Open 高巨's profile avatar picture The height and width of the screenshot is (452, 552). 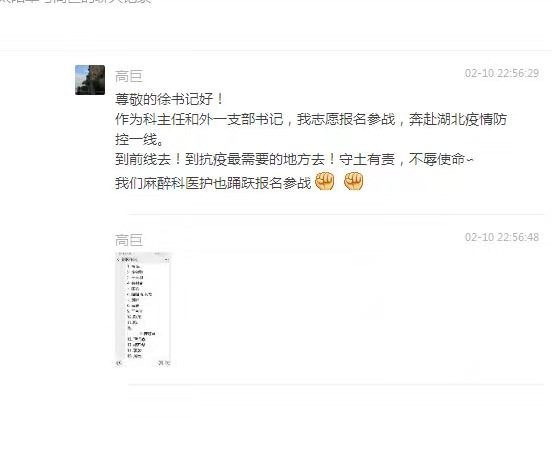90,80
